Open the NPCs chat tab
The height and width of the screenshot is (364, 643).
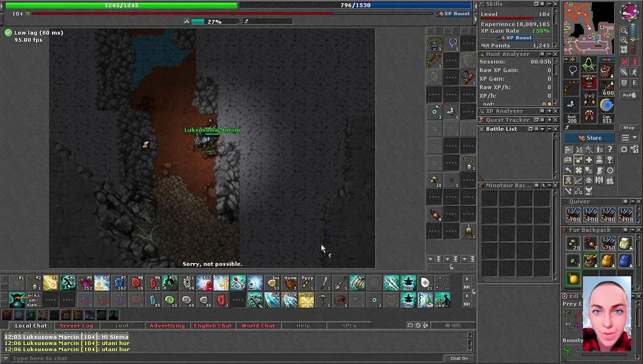(x=348, y=326)
